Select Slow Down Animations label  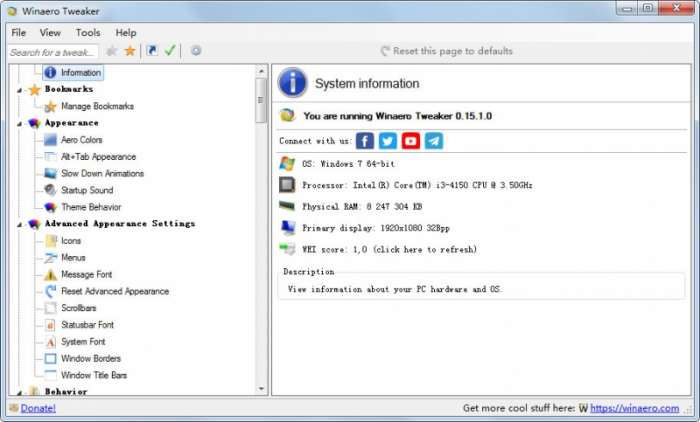[103, 173]
